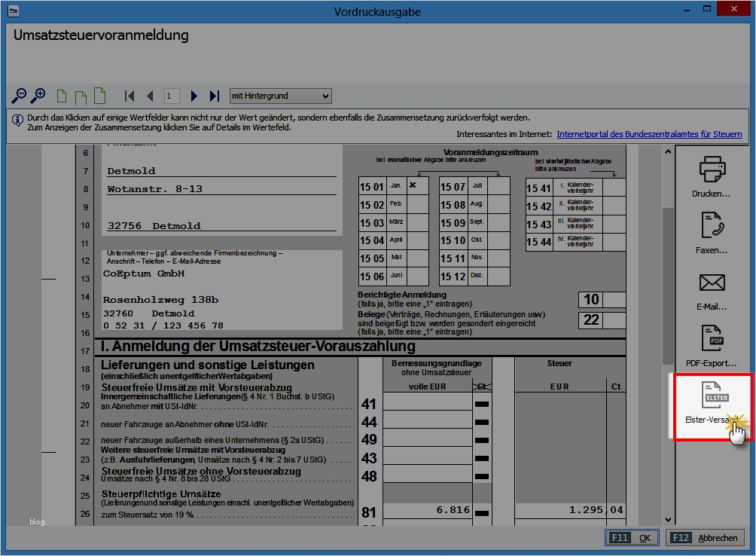Confirm with the F11 OK button
The height and width of the screenshot is (556, 756).
tap(632, 538)
